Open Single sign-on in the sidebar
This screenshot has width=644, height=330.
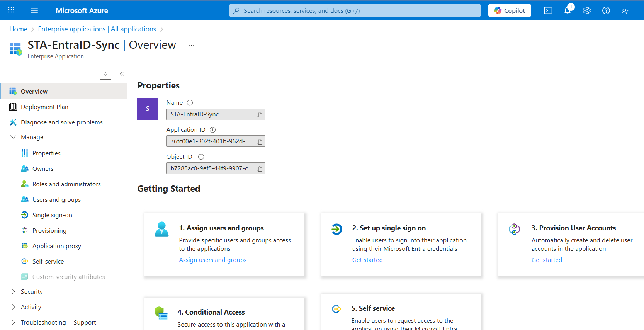52,215
